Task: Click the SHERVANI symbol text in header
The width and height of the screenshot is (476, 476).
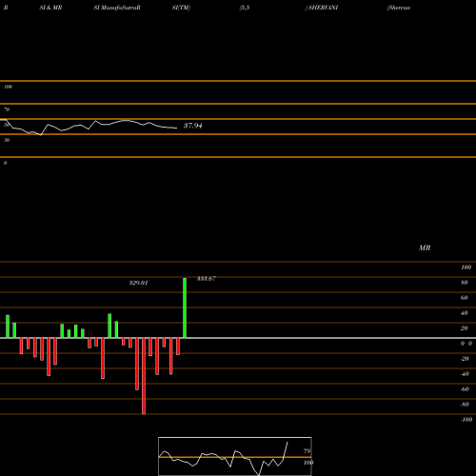Action: pos(323,8)
